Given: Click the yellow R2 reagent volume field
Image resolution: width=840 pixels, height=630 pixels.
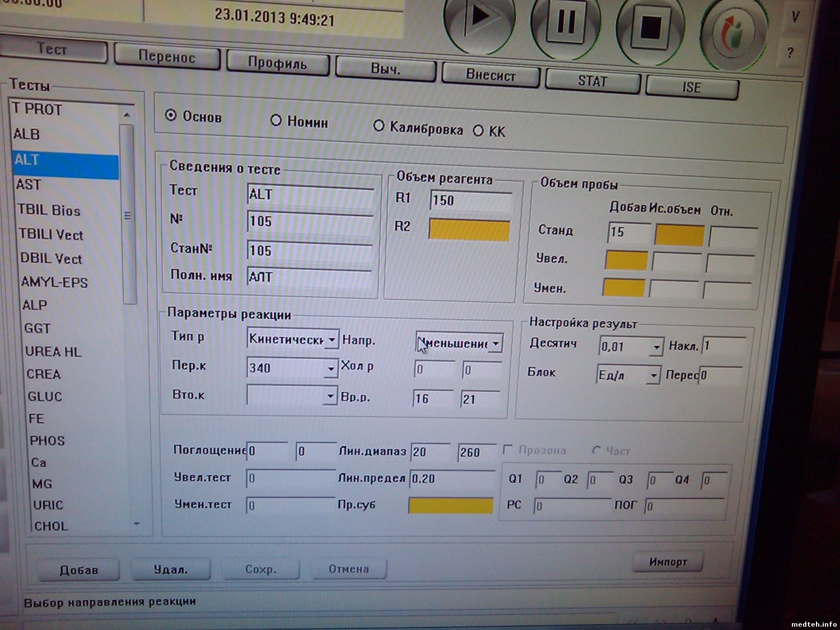Looking at the screenshot, I should coord(469,230).
